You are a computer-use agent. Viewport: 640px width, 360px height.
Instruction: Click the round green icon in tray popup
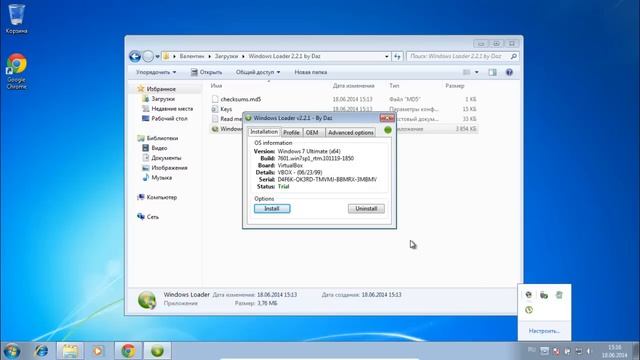click(529, 310)
